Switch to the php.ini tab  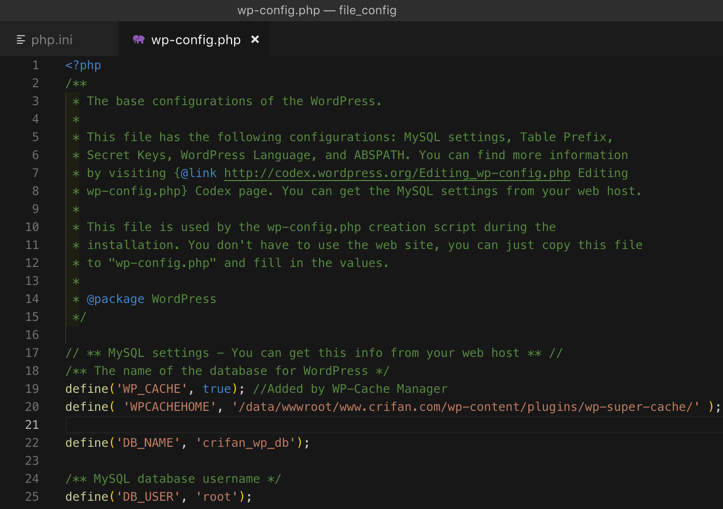pyautogui.click(x=52, y=40)
